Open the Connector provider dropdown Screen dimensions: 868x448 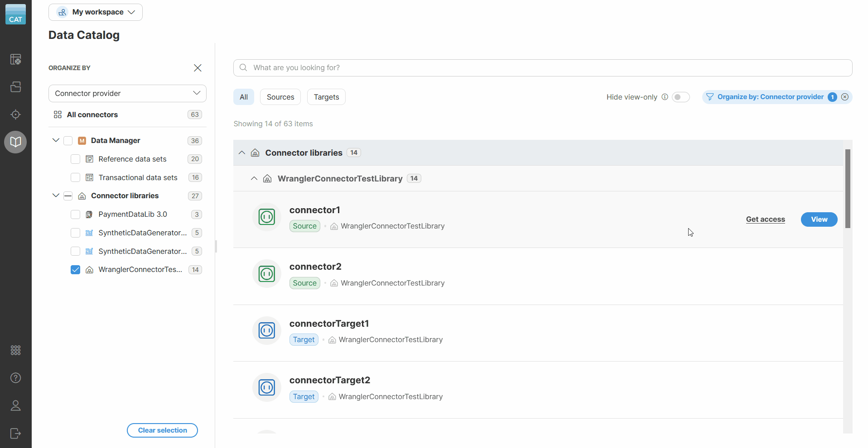127,93
